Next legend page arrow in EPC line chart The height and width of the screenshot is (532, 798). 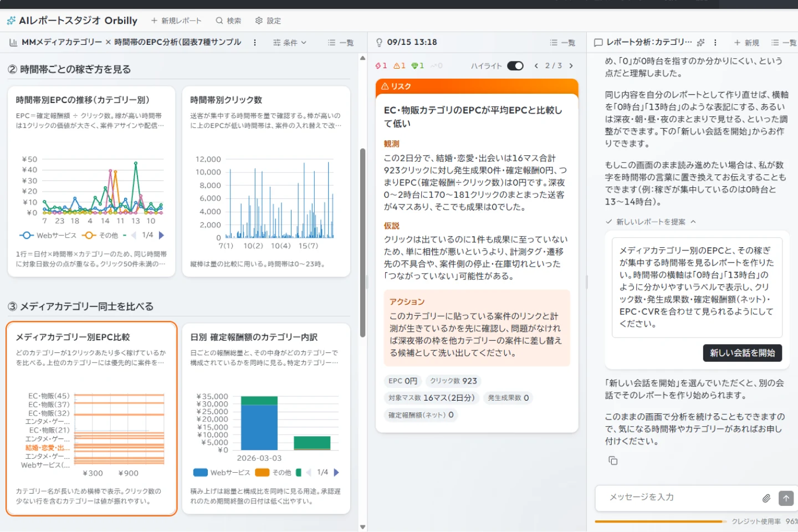pyautogui.click(x=161, y=236)
